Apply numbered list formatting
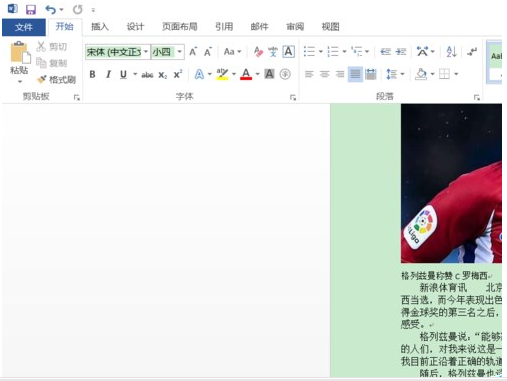 click(333, 52)
